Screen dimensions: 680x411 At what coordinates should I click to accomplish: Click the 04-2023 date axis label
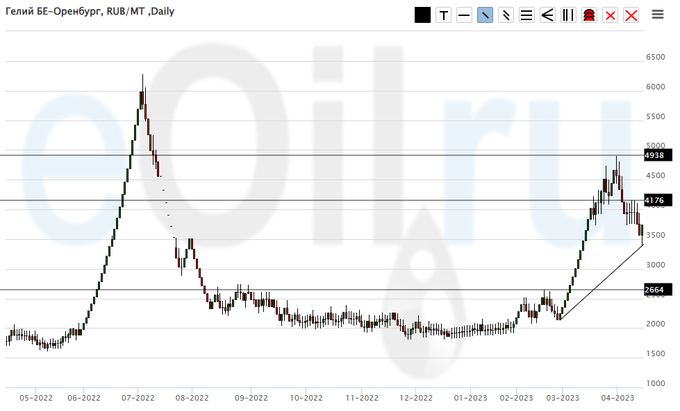click(x=617, y=395)
